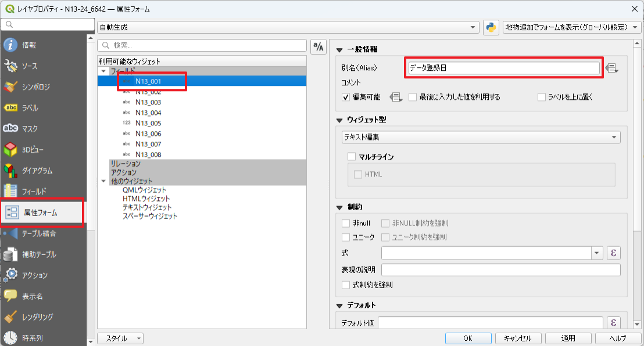This screenshot has width=644, height=346.
Task: Click the expression epsilon button beside 式 field
Action: [613, 253]
